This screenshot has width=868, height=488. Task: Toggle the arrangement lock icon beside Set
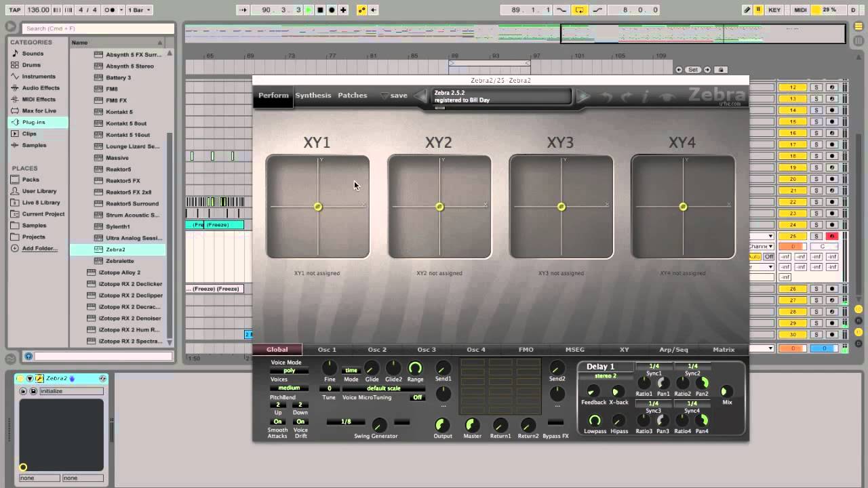(x=721, y=70)
